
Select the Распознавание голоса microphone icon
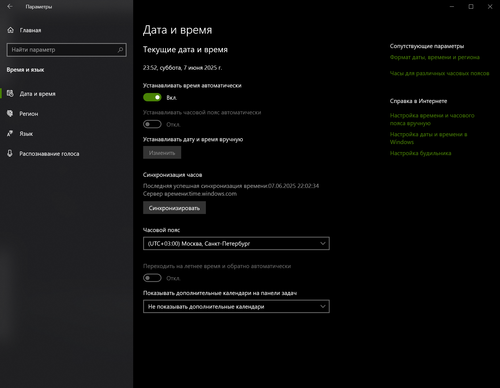click(x=10, y=153)
